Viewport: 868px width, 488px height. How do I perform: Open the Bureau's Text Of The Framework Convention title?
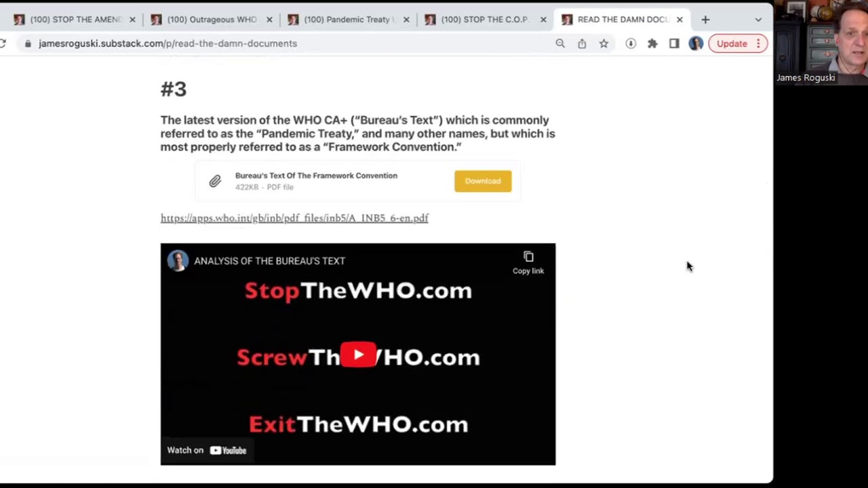tap(316, 176)
